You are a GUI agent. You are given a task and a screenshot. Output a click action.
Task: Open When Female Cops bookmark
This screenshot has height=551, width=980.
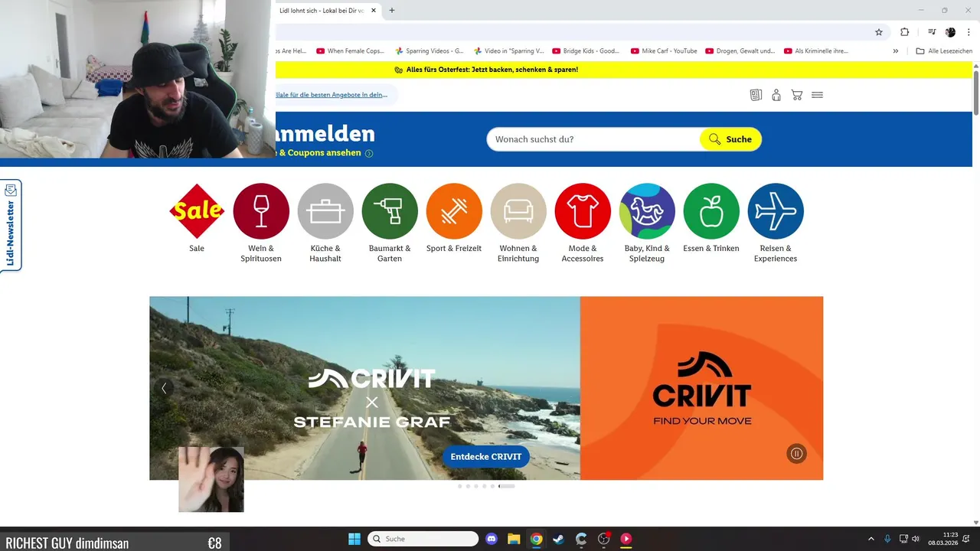(350, 51)
